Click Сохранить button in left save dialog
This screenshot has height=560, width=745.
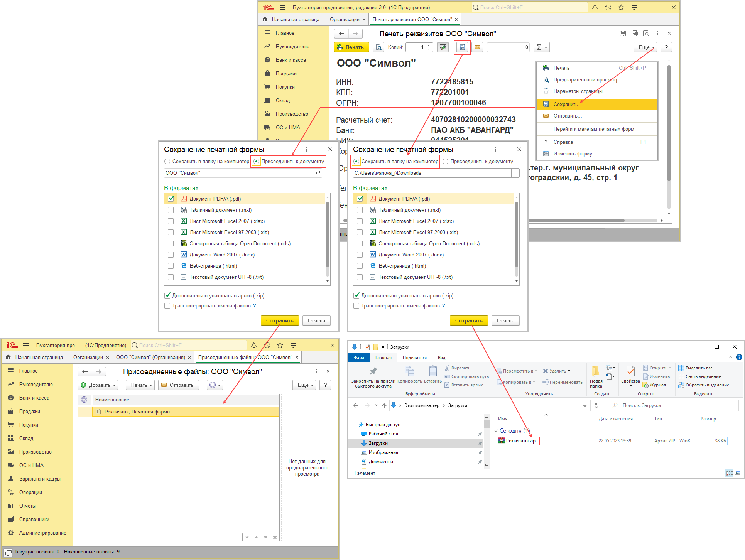click(x=280, y=320)
